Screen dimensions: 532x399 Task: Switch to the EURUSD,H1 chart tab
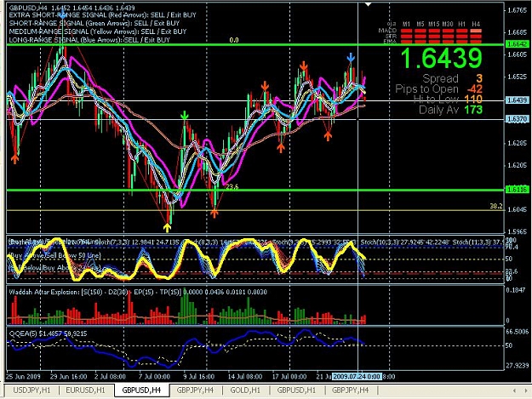85,390
